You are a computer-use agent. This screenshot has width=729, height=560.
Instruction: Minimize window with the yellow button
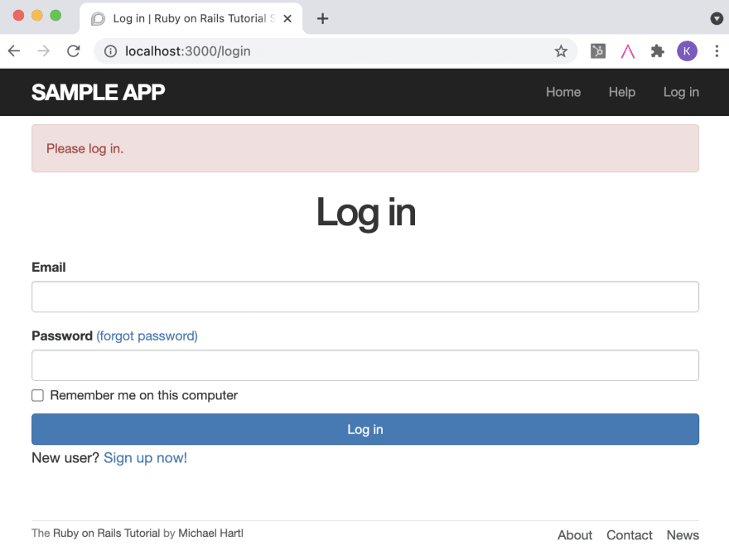[37, 16]
